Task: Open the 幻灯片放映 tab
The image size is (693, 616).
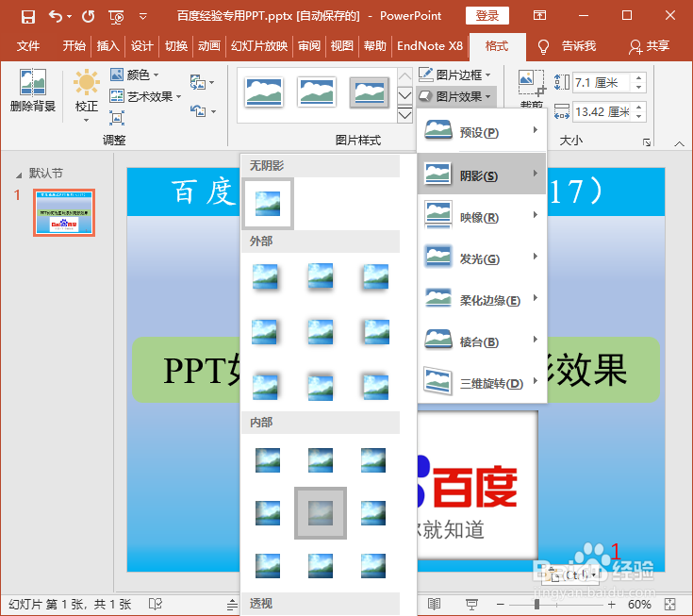Action: tap(259, 45)
